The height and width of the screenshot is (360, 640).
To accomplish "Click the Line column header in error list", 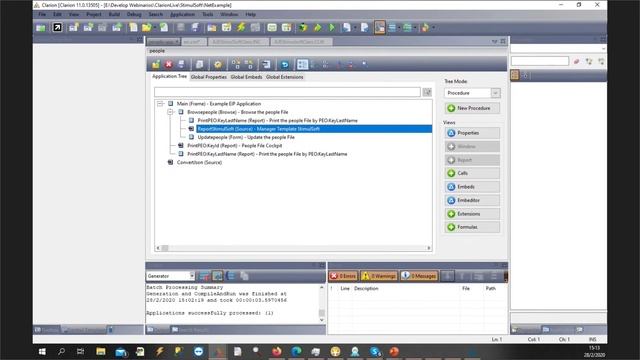I will coord(345,288).
